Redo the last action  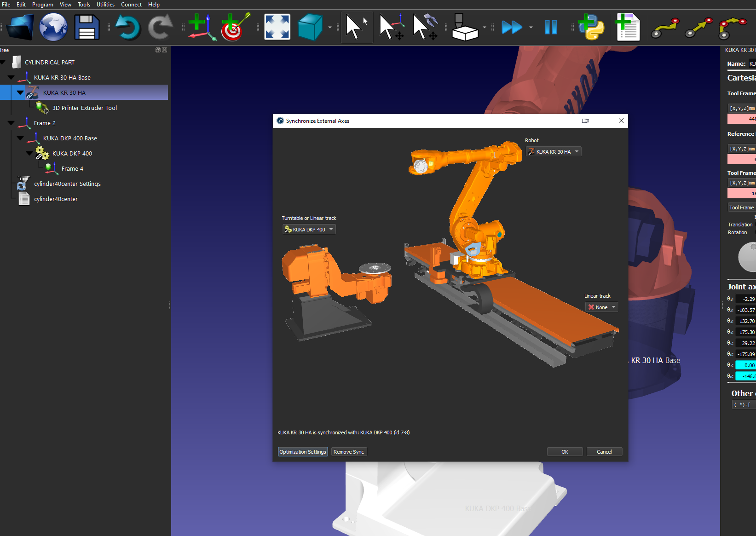pos(160,27)
